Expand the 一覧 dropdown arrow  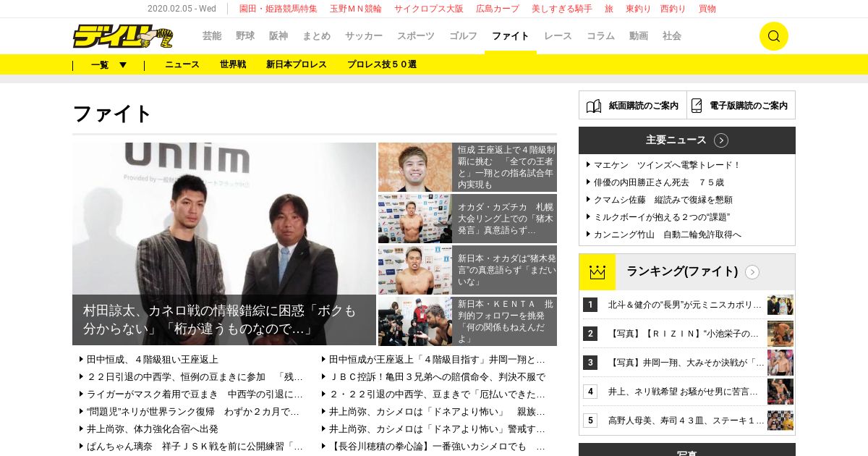click(123, 65)
